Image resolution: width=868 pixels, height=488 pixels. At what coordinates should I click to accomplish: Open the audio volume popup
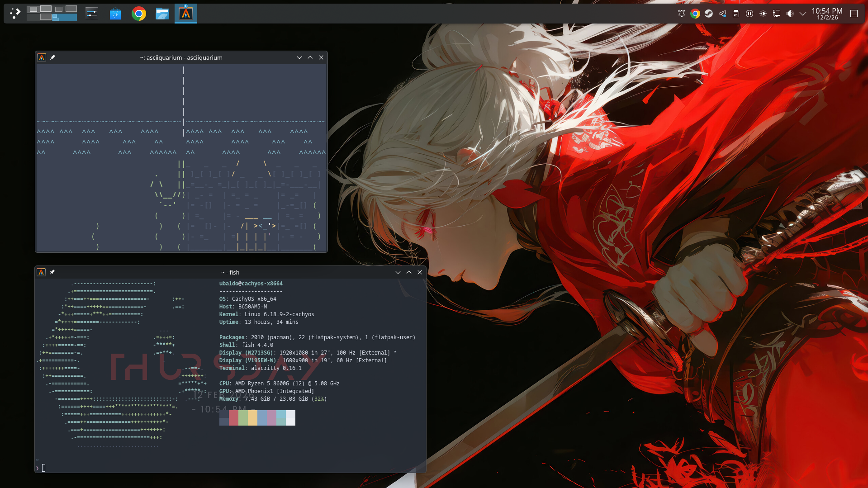point(790,14)
